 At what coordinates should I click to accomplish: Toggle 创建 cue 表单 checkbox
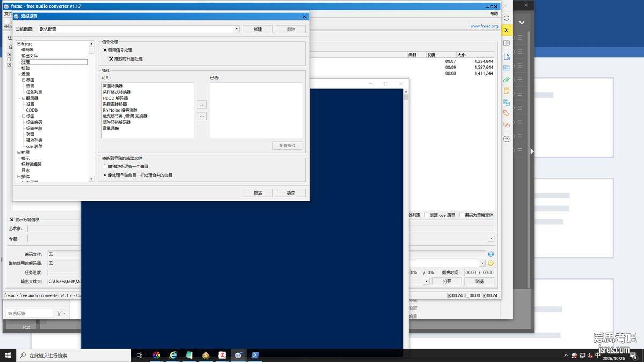(x=427, y=215)
